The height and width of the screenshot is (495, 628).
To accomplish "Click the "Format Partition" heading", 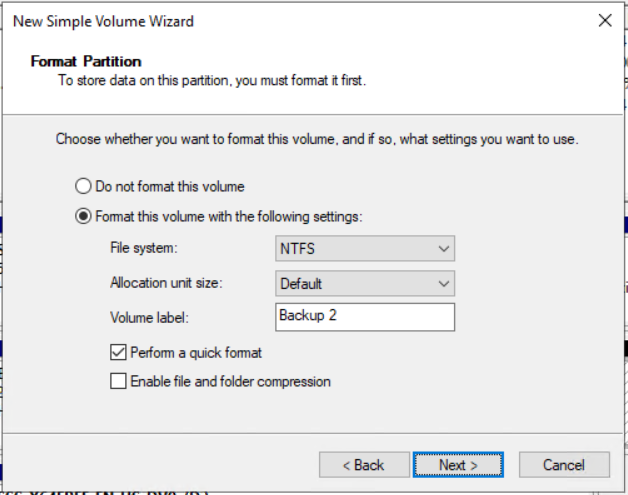I will click(86, 61).
